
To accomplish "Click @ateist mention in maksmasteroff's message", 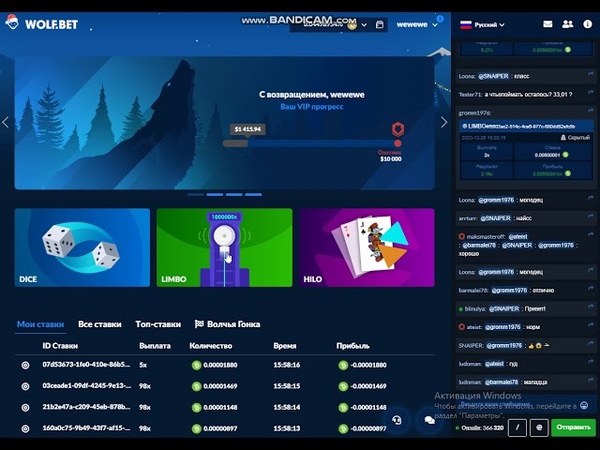I will pyautogui.click(x=518, y=236).
